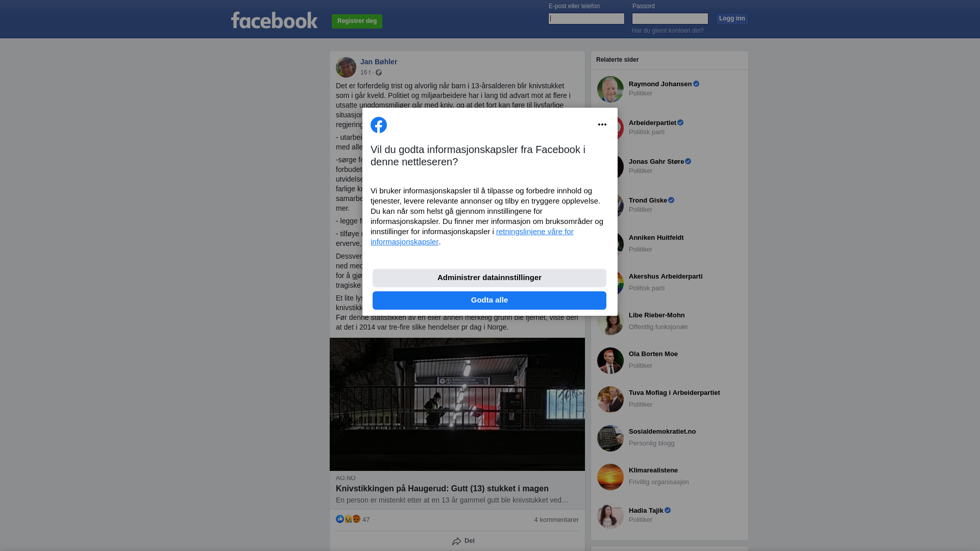Click the Logg inn button
The width and height of the screenshot is (980, 551).
point(732,18)
